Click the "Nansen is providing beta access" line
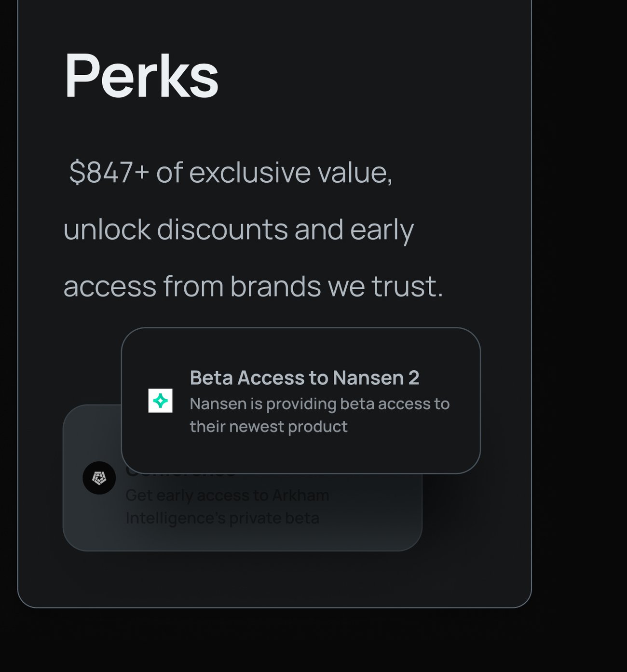Viewport: 627px width, 672px height. (319, 404)
